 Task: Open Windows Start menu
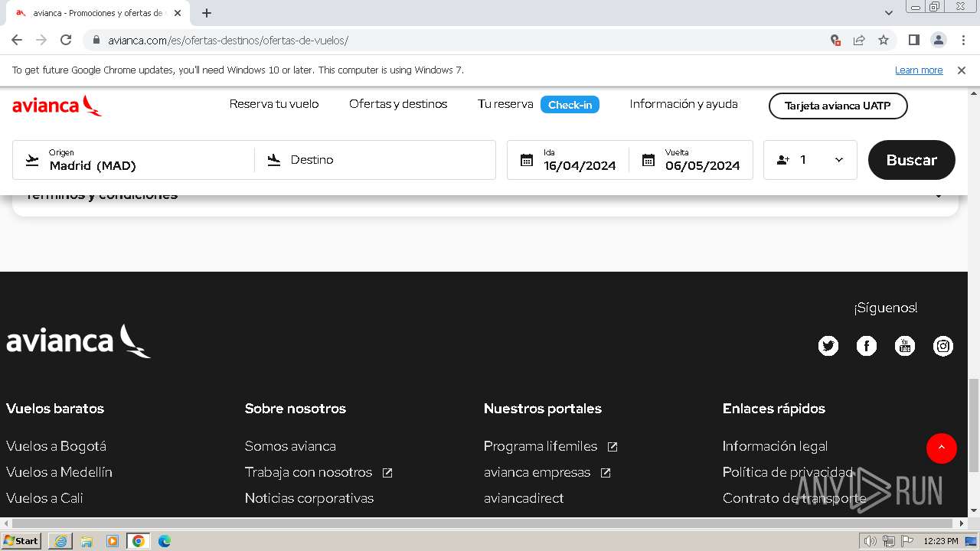21,541
